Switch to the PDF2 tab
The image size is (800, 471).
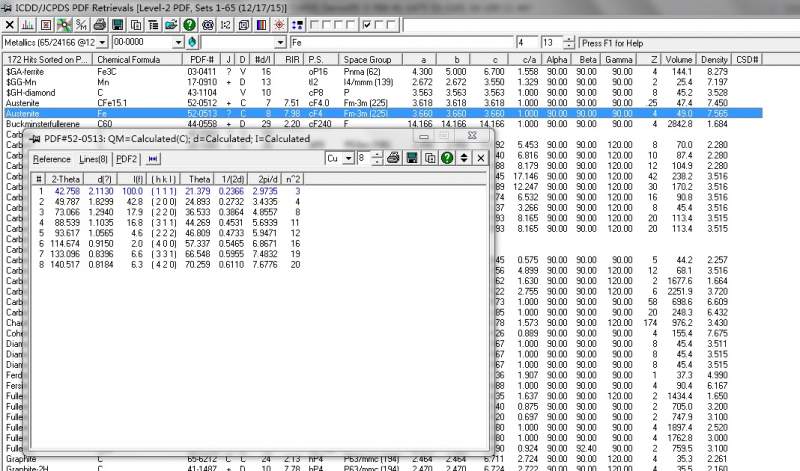(x=127, y=159)
